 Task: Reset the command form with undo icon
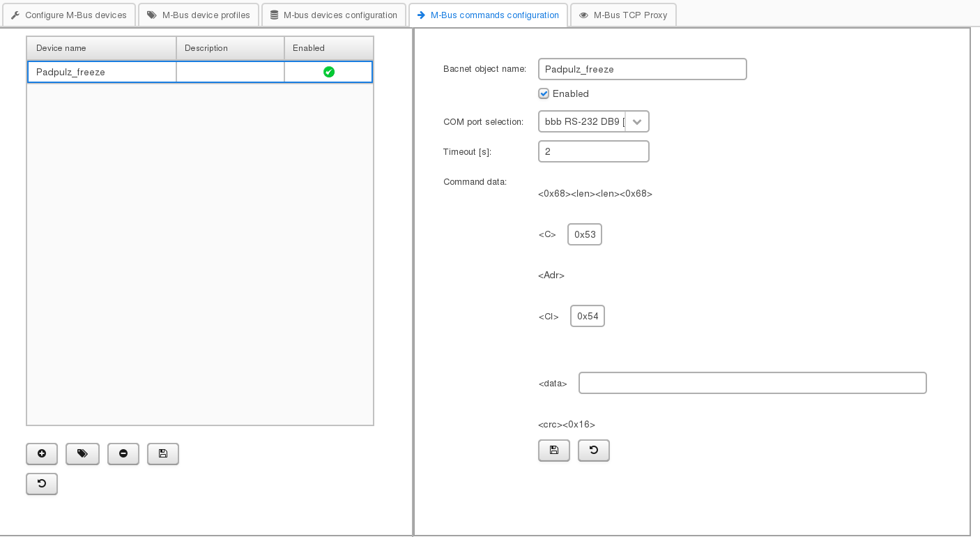[594, 451]
